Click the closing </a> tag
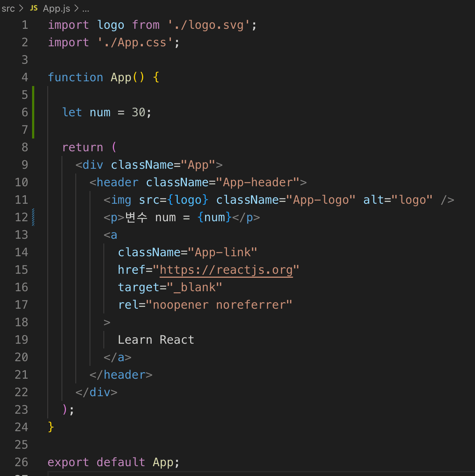Image resolution: width=475 pixels, height=476 pixels. [118, 357]
